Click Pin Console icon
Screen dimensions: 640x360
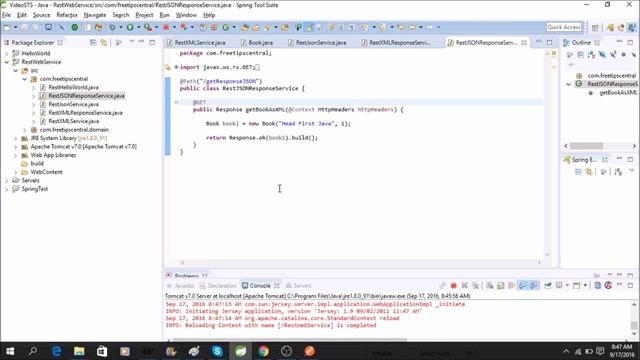(548, 285)
